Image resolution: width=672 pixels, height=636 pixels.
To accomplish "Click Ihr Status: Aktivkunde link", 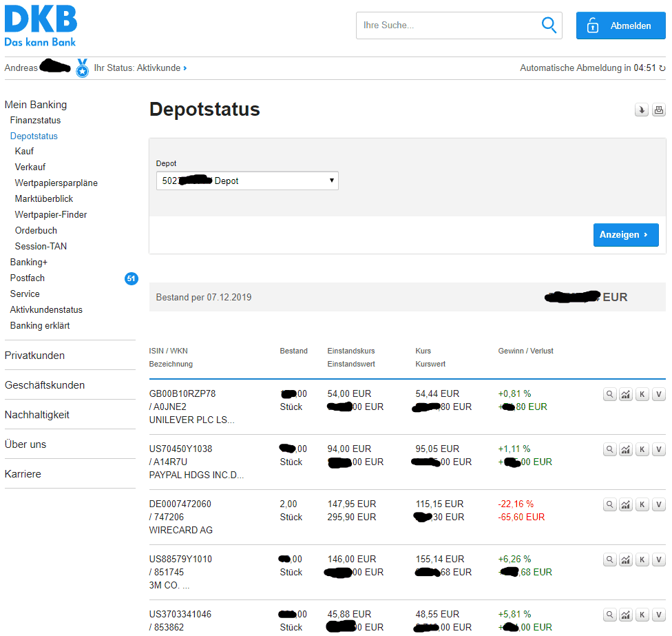I will point(140,68).
